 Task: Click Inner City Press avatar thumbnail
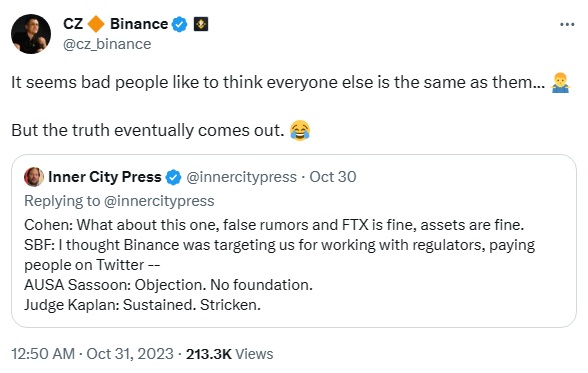point(34,177)
